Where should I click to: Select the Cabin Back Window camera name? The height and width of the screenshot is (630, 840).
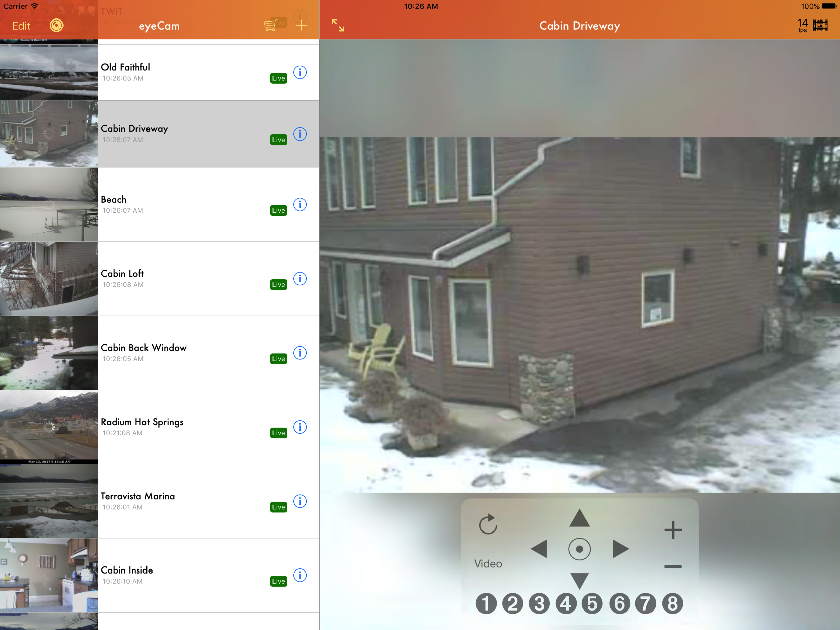143,348
